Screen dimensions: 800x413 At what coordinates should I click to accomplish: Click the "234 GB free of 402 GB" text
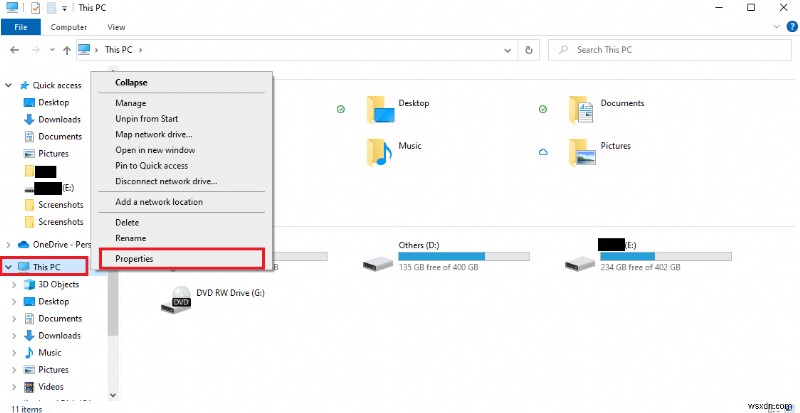click(x=640, y=267)
